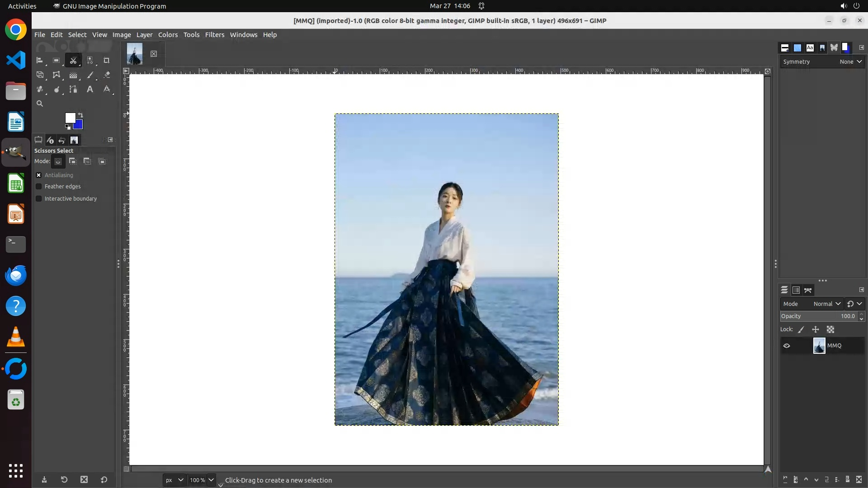868x488 pixels.
Task: Click the blue background color swatch
Action: point(79,126)
